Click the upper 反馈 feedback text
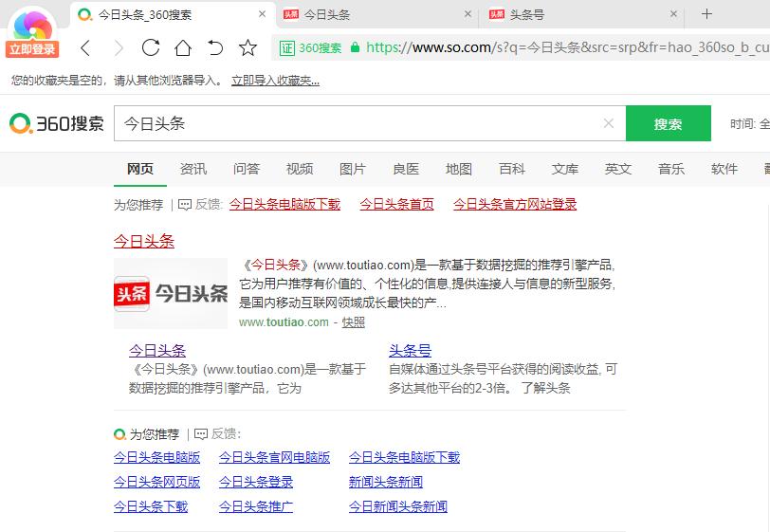This screenshot has width=770, height=532. click(209, 204)
